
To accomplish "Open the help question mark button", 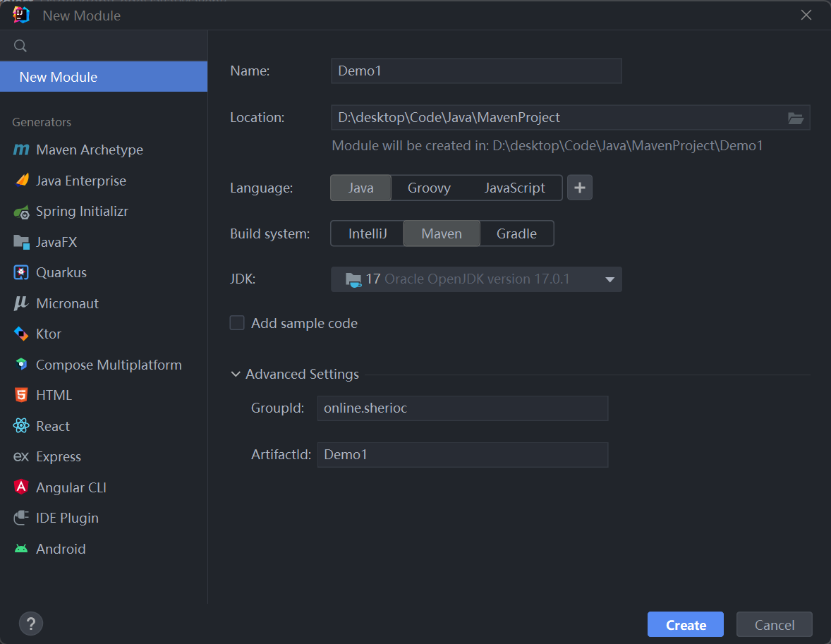I will click(30, 624).
